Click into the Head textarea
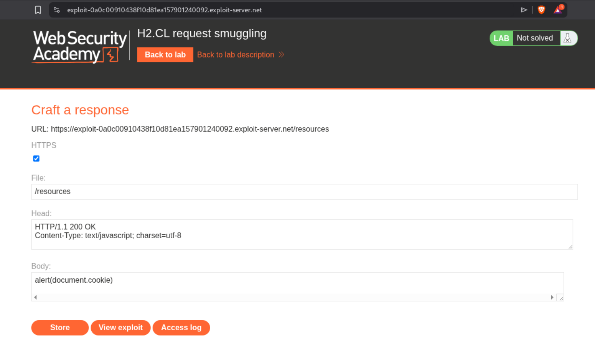595x364 pixels. click(x=302, y=234)
